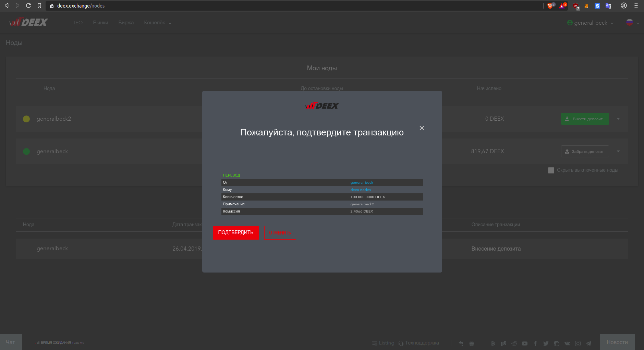Open the Новости tab in footer
The image size is (644, 350).
[x=617, y=342]
